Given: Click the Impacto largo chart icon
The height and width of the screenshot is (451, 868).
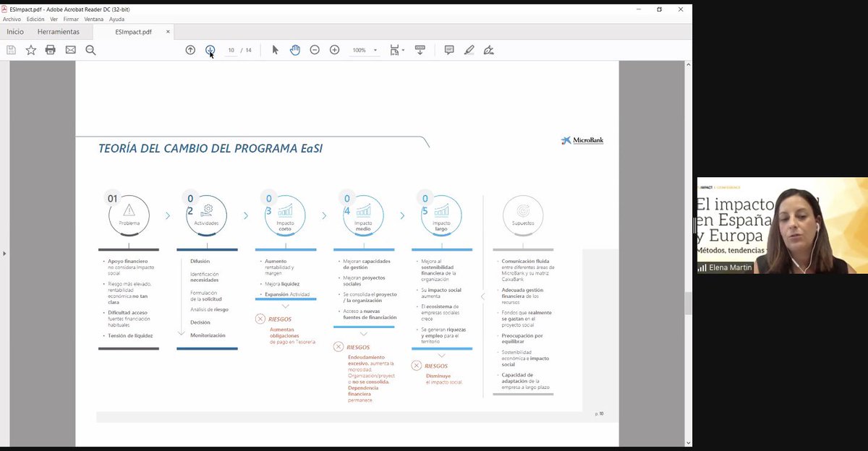Looking at the screenshot, I should pyautogui.click(x=441, y=215).
